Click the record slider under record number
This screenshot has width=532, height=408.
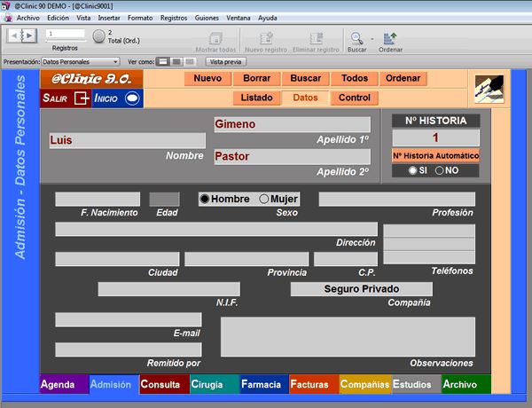point(66,41)
